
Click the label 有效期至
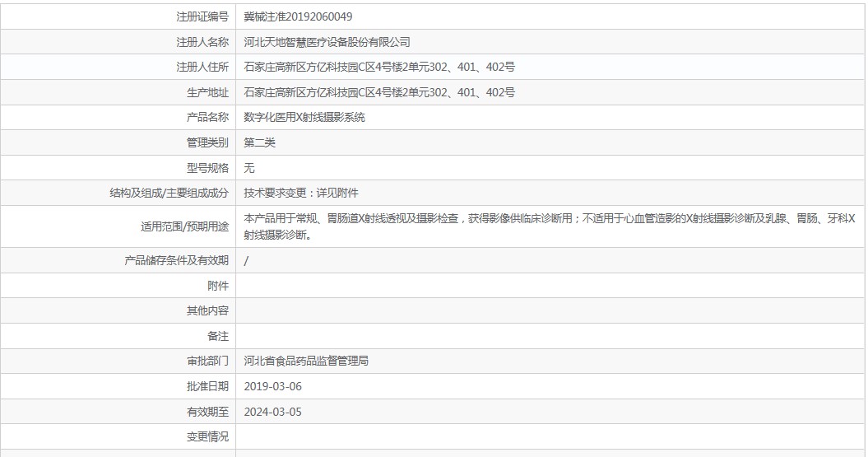point(207,413)
